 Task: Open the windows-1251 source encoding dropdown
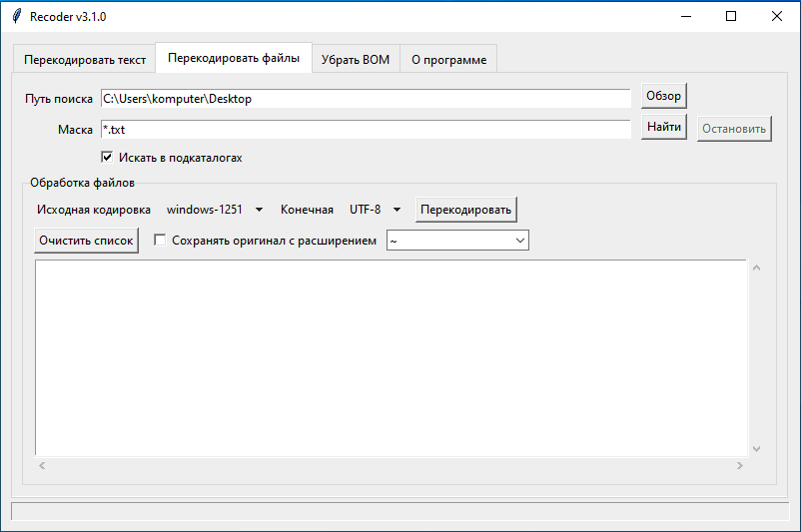coord(214,210)
